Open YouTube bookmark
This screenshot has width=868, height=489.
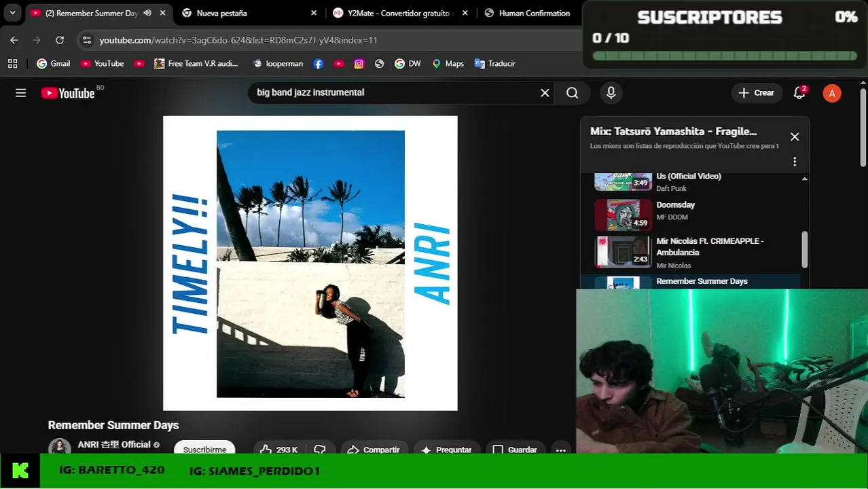[102, 63]
